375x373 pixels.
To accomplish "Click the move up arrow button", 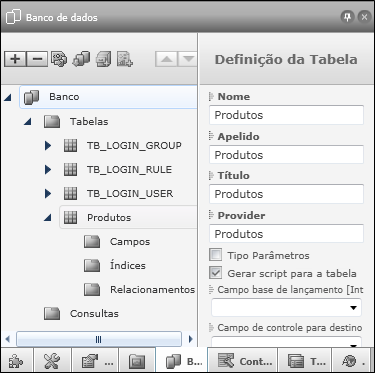I will click(166, 59).
